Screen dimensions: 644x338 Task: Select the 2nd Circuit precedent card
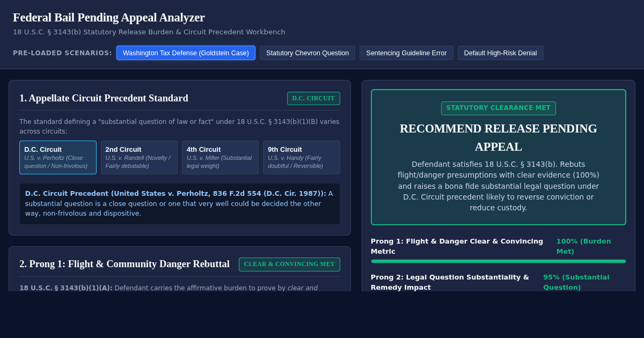(139, 157)
